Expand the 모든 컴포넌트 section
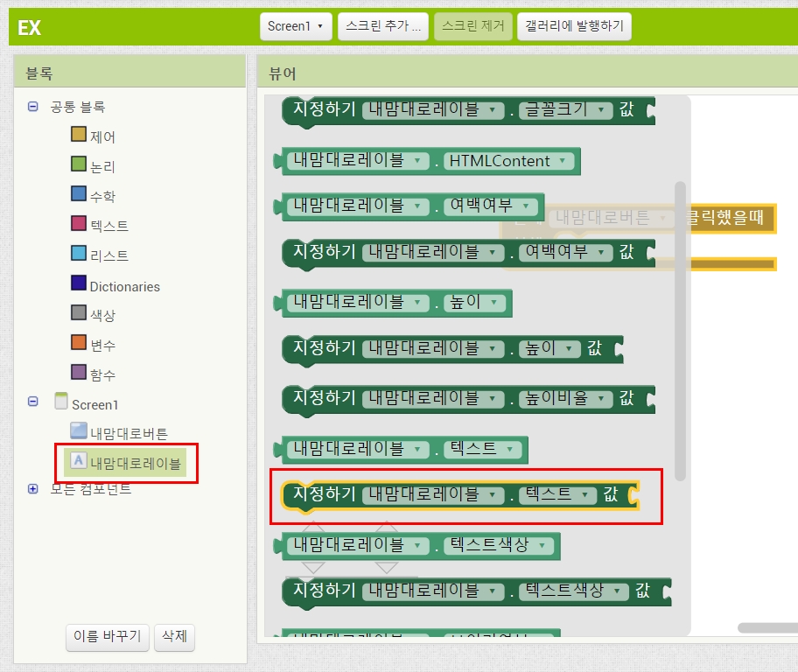Screen dimensions: 798x672 click(32, 489)
